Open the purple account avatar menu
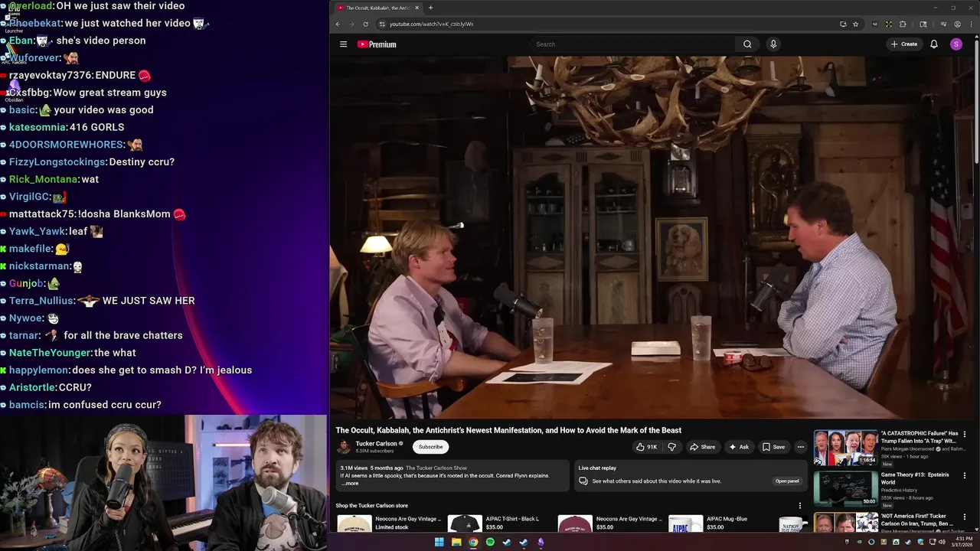The width and height of the screenshot is (980, 551). tap(955, 44)
